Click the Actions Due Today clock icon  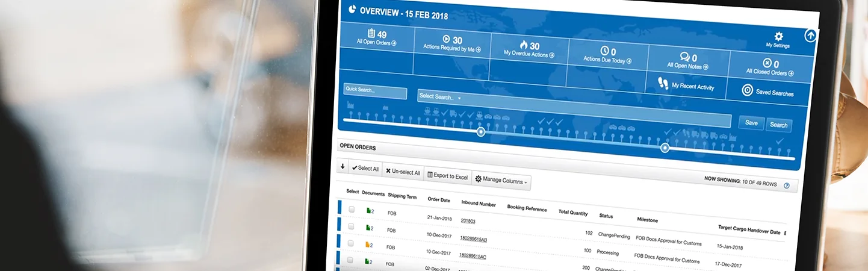605,51
